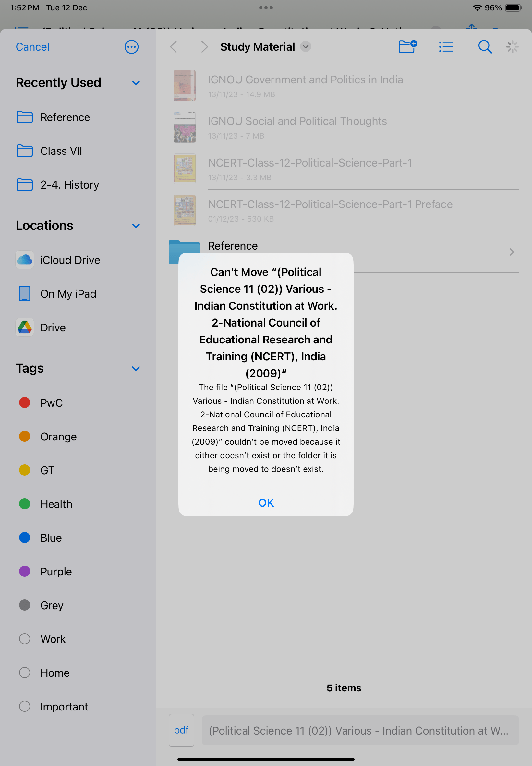
Task: Select the Home tag circle
Action: (24, 673)
